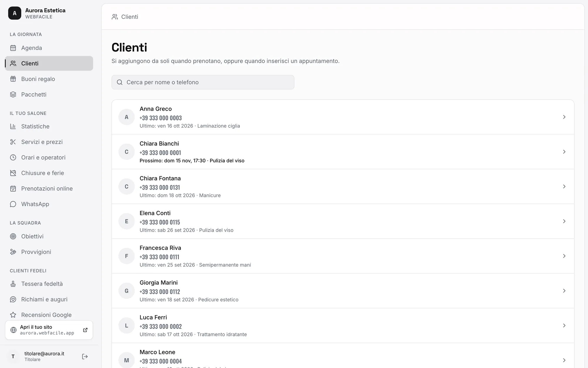This screenshot has width=588, height=368.
Task: Go to Clienti in the sidebar
Action: coord(49,63)
